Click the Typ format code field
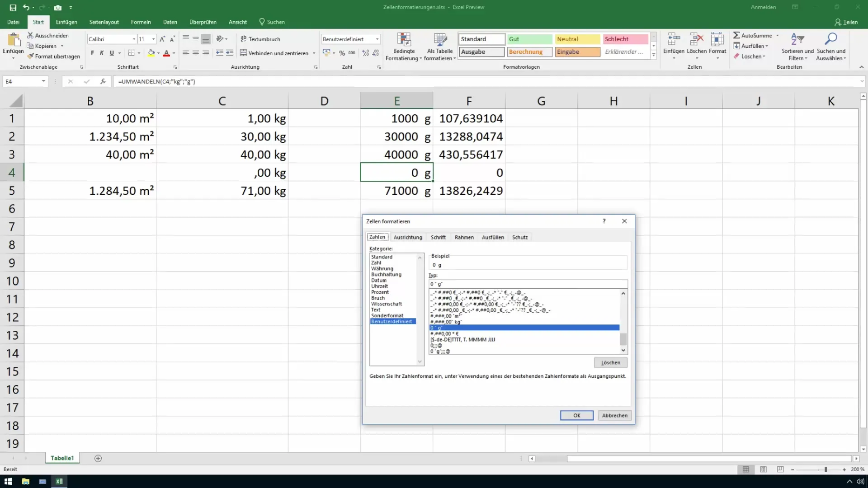This screenshot has width=868, height=488. tap(528, 284)
